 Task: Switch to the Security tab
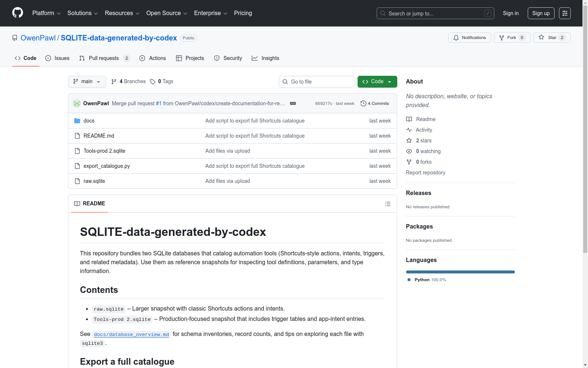(228, 58)
